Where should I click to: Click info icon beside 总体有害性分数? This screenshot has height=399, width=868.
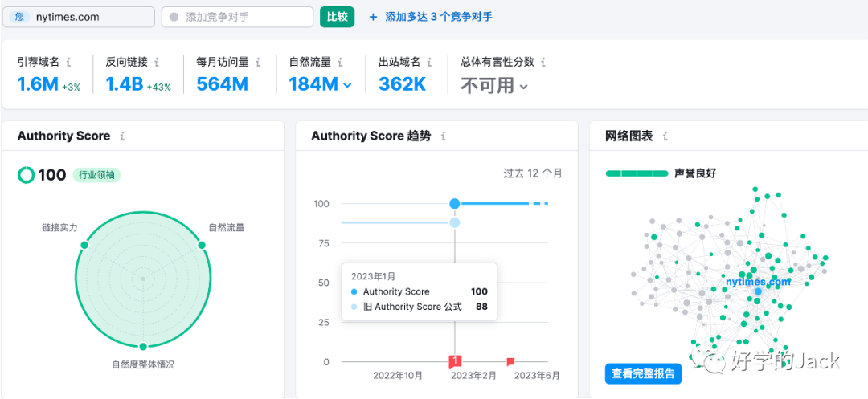click(543, 62)
